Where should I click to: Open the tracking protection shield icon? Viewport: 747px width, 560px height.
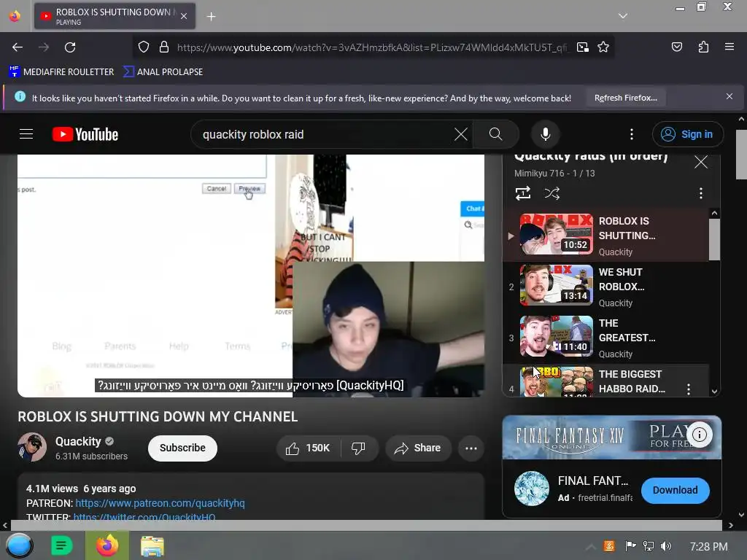click(144, 47)
